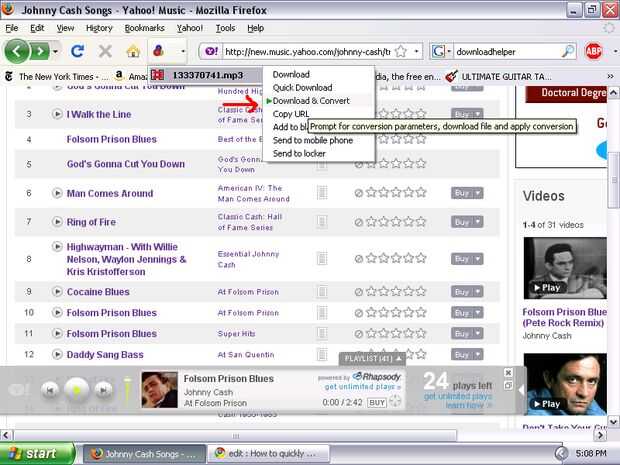Select 133378741.mp3 media item
The height and width of the screenshot is (465, 620).
(204, 75)
